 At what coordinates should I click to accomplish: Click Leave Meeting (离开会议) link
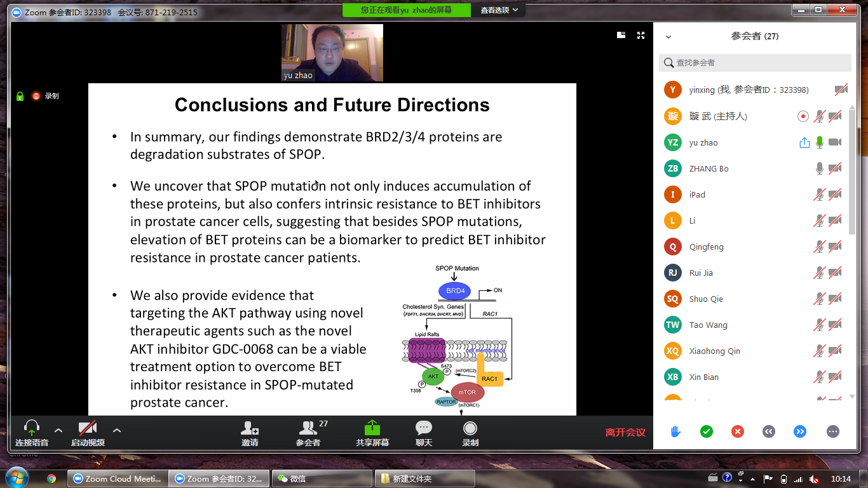[x=625, y=432]
